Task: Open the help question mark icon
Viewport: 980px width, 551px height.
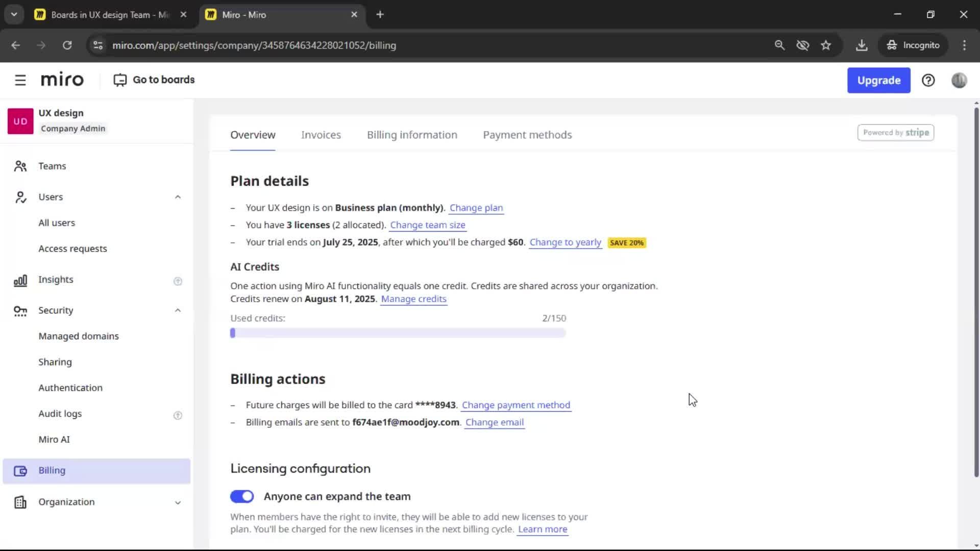Action: pos(928,80)
